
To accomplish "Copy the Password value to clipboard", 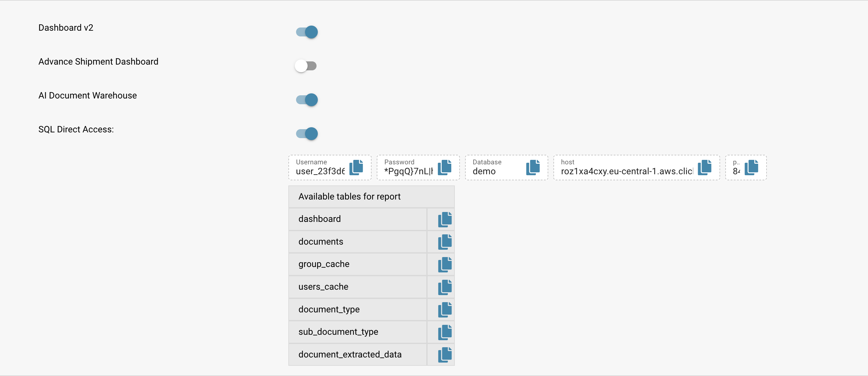I will [x=445, y=167].
